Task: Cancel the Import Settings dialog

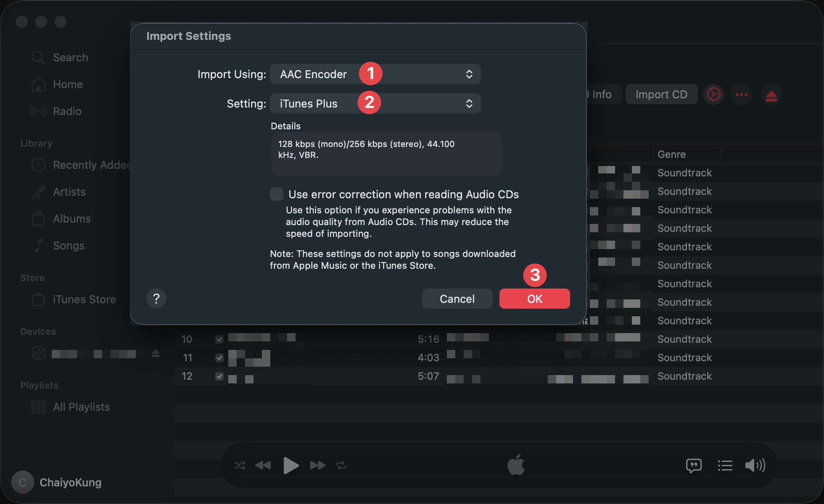Action: (457, 299)
